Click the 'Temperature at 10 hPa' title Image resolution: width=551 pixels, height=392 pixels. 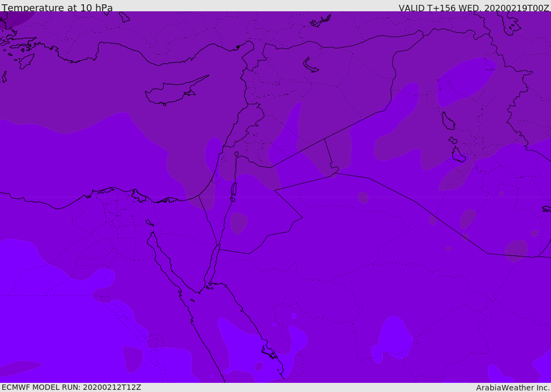[57, 8]
